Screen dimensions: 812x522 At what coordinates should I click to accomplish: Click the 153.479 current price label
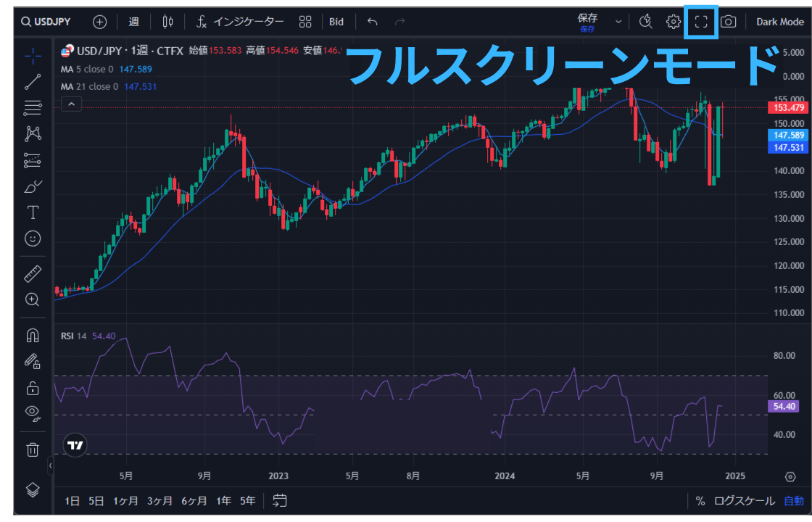point(787,108)
